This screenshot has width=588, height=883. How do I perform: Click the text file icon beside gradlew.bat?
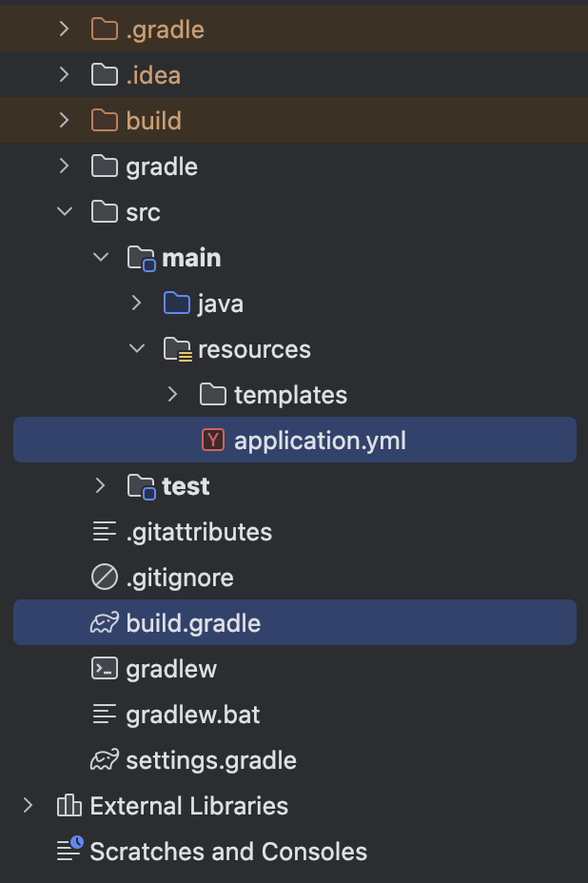click(x=104, y=715)
